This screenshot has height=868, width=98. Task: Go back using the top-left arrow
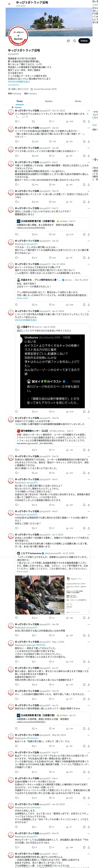pos(9,4)
